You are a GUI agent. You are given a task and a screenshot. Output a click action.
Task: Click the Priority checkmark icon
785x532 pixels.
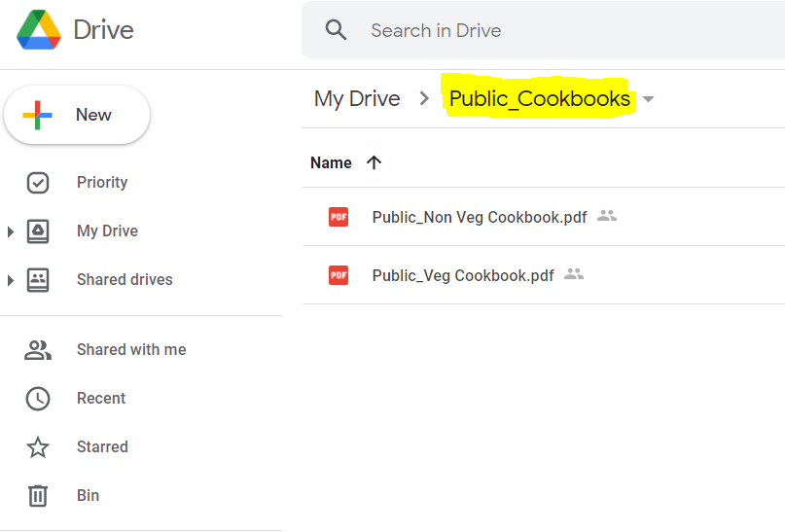(x=38, y=182)
